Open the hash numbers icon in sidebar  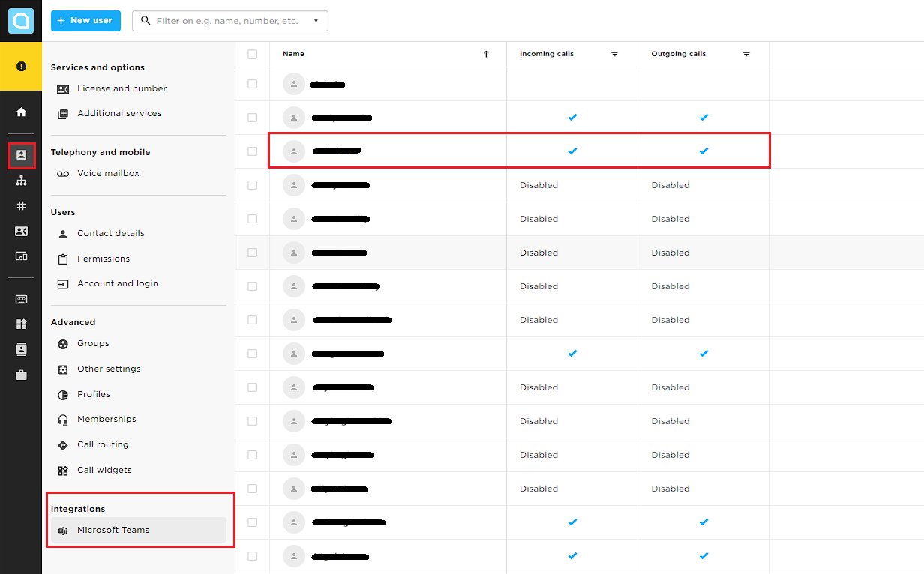pyautogui.click(x=21, y=206)
